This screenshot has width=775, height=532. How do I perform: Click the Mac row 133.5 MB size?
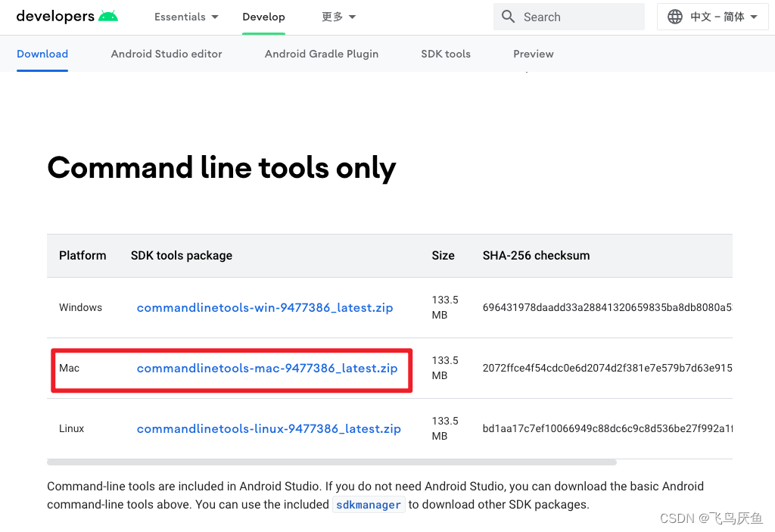tap(445, 369)
